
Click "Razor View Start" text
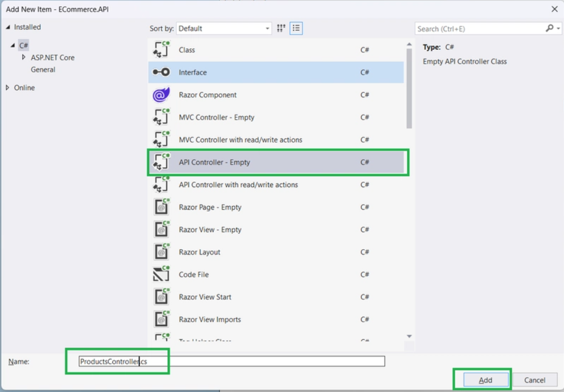click(205, 297)
